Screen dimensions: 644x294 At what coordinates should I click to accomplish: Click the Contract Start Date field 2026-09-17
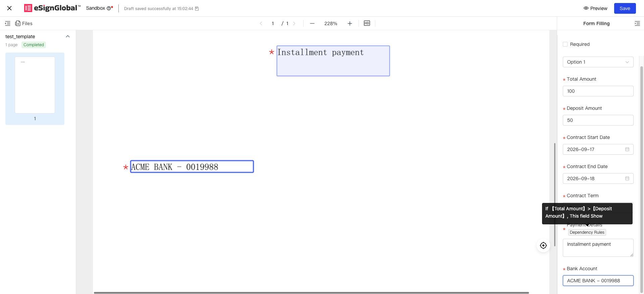coord(598,149)
